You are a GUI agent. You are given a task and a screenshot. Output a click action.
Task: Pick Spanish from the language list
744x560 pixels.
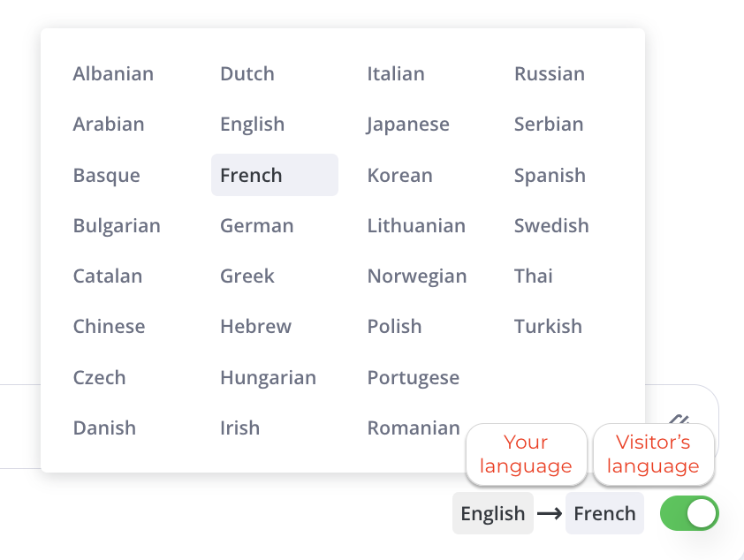[550, 175]
